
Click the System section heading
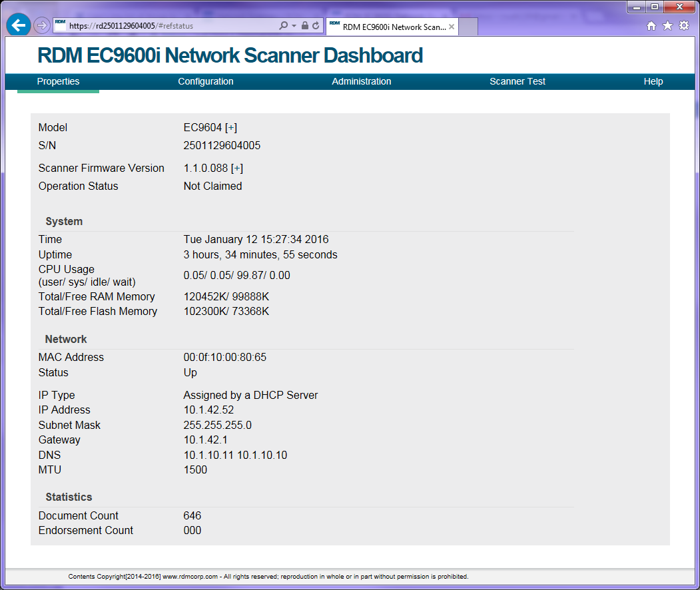tap(64, 221)
